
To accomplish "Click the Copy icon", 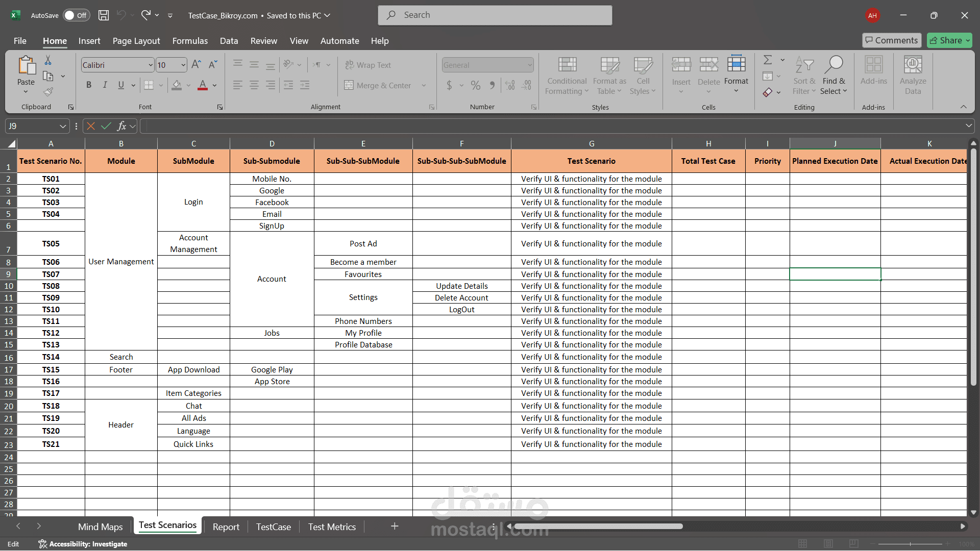I will 48,76.
